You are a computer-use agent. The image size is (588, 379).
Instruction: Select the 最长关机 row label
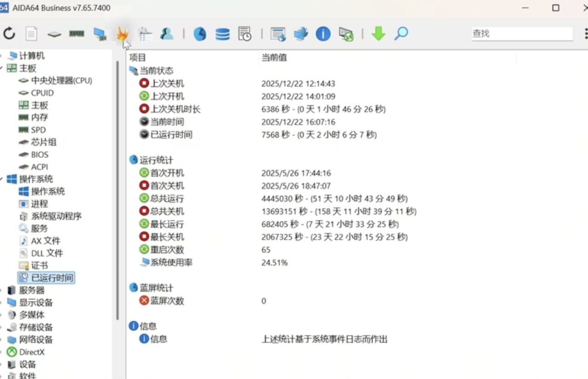pos(167,237)
